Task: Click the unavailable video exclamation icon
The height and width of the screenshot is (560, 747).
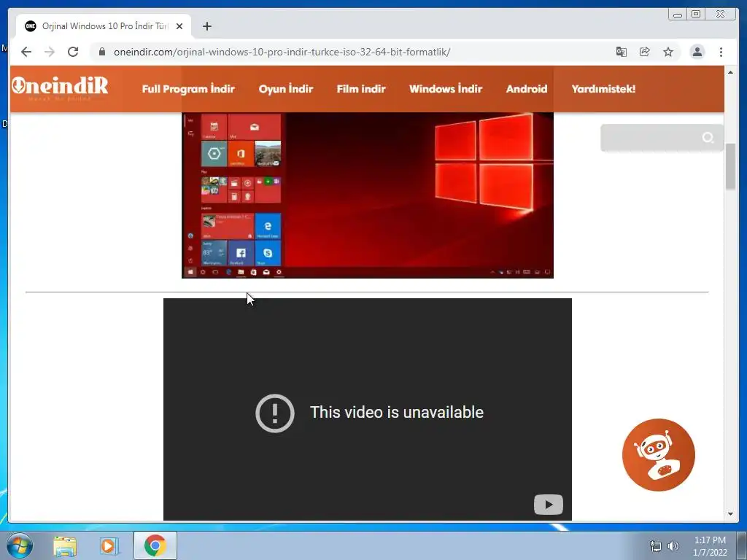Action: (x=275, y=413)
